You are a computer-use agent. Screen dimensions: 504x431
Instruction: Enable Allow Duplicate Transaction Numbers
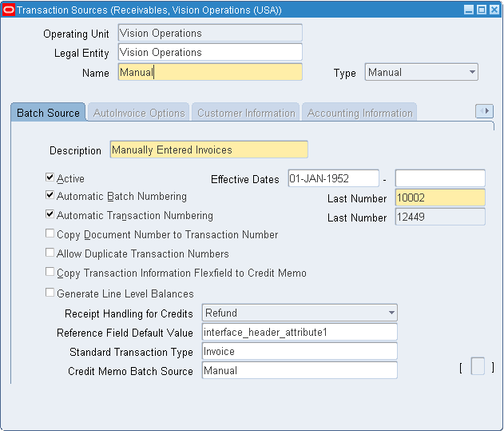pyautogui.click(x=50, y=253)
